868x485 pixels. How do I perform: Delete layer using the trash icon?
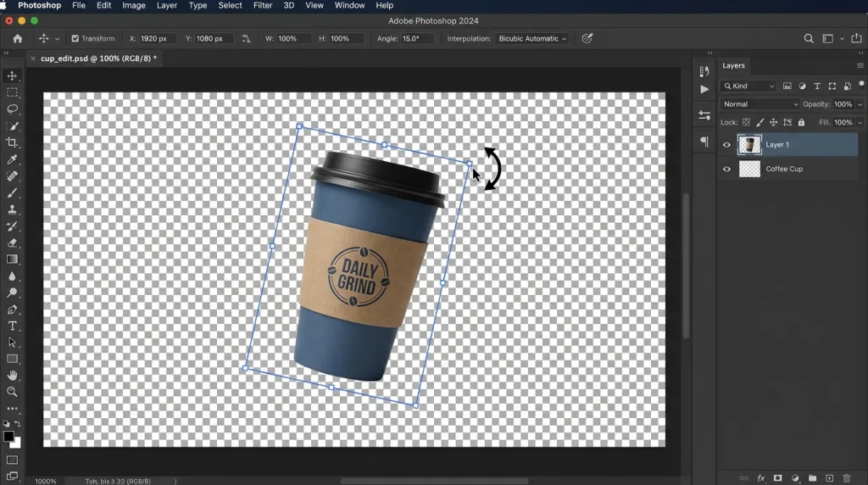pos(847,478)
